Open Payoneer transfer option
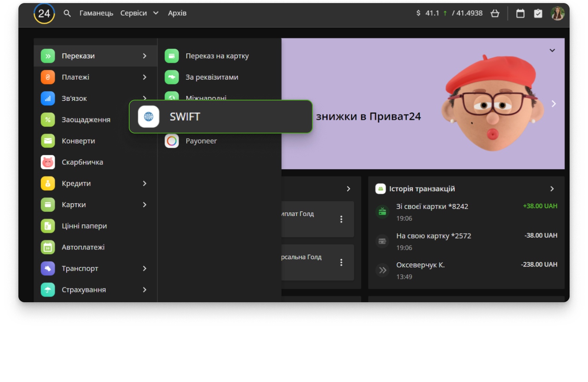 point(201,141)
